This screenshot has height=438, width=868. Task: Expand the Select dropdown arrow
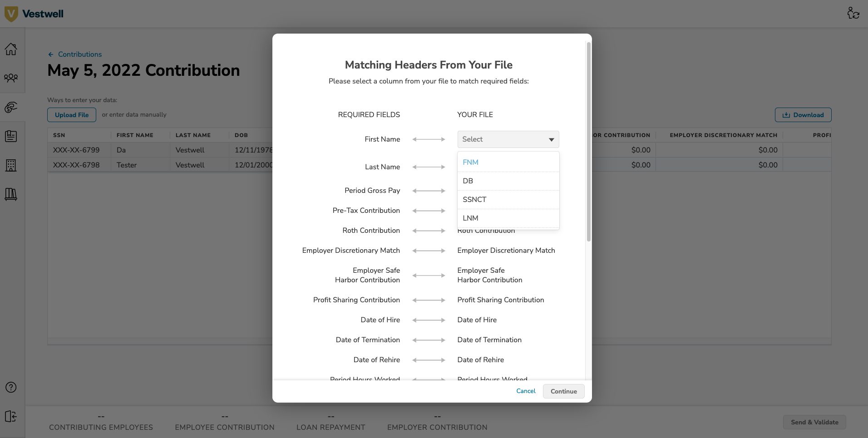pos(551,139)
